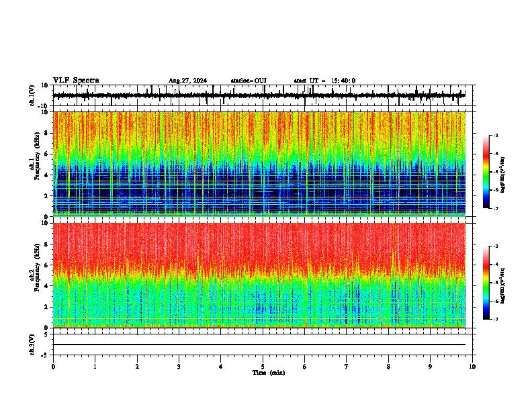Click the "-3" label on the ch.1 colorbar
The height and width of the screenshot is (411, 532).
point(495,135)
